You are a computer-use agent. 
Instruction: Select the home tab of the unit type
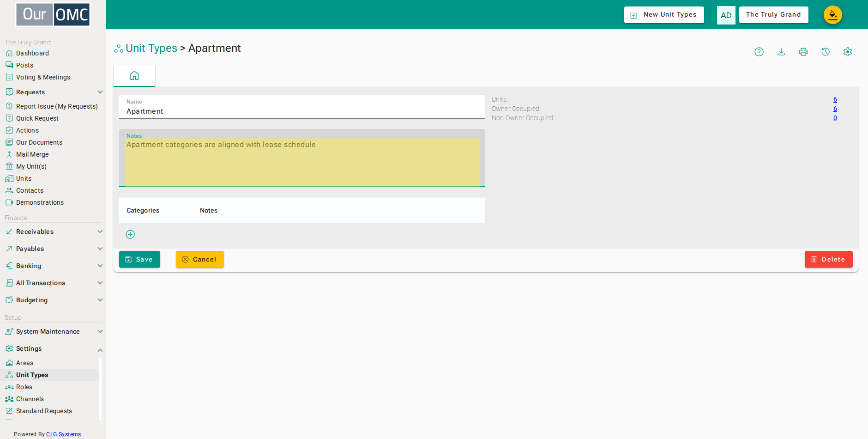tap(134, 76)
